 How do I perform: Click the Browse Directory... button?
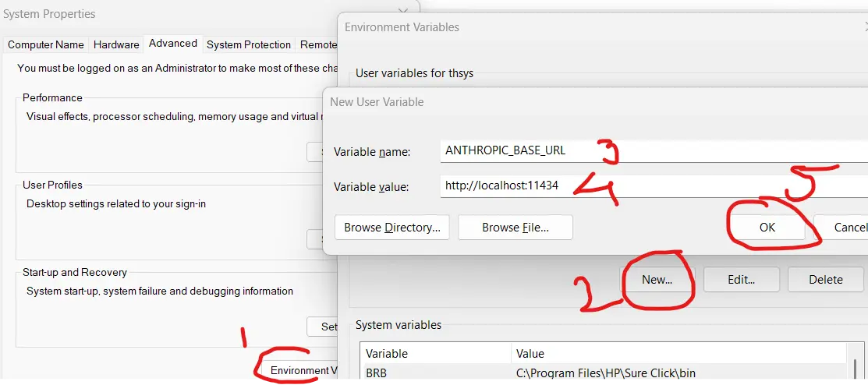pyautogui.click(x=392, y=228)
